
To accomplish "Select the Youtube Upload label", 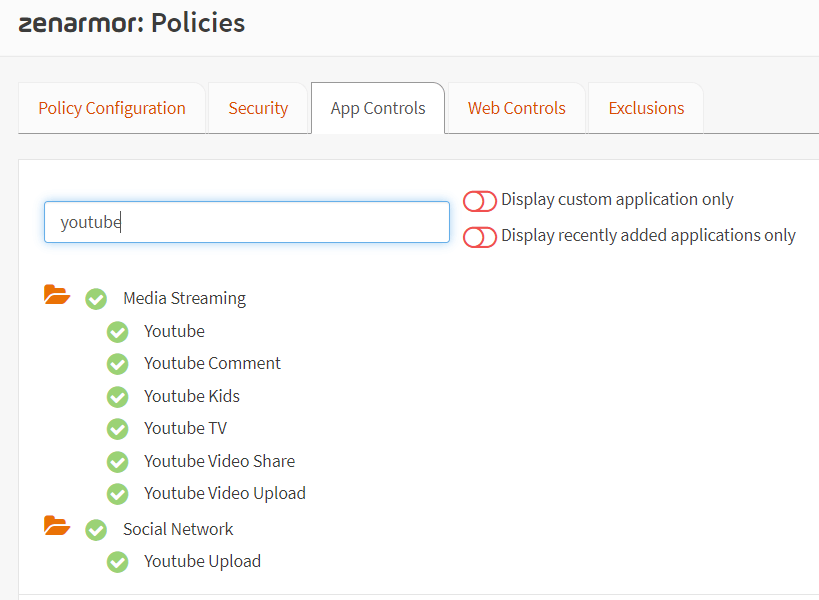I will click(202, 561).
